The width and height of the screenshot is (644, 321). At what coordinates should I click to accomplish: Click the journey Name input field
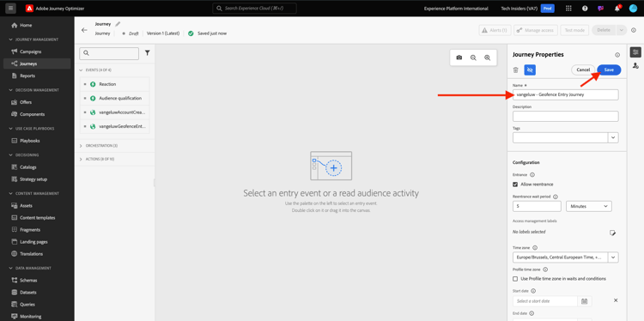click(566, 94)
